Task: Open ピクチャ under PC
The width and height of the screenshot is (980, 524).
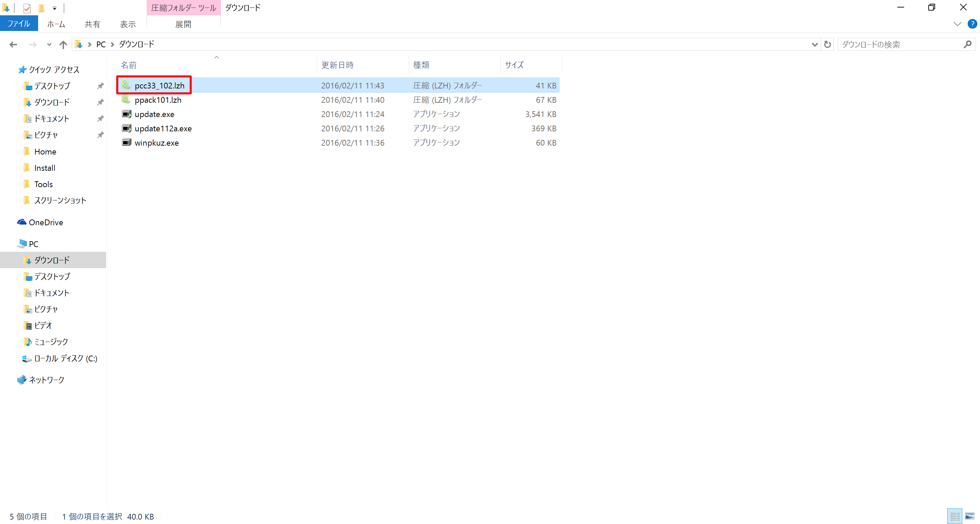Action: [46, 309]
